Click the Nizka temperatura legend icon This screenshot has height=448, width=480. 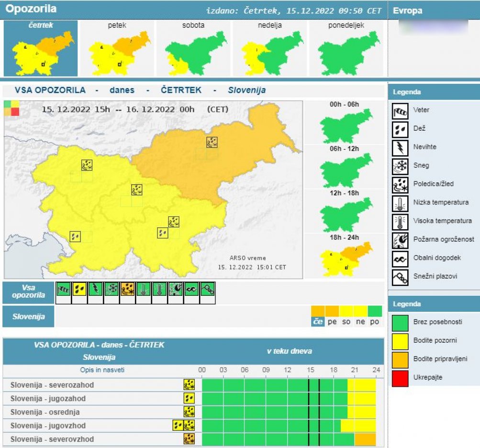400,203
